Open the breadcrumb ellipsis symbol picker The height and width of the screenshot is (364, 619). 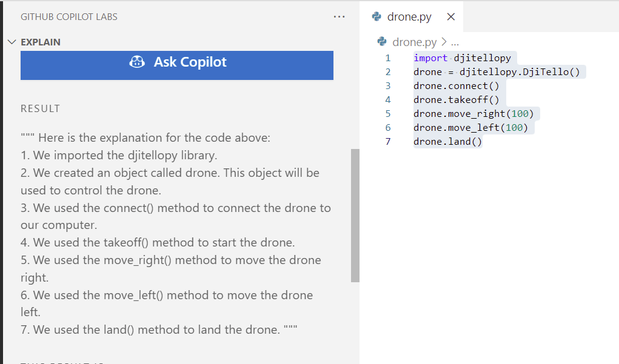(x=455, y=42)
